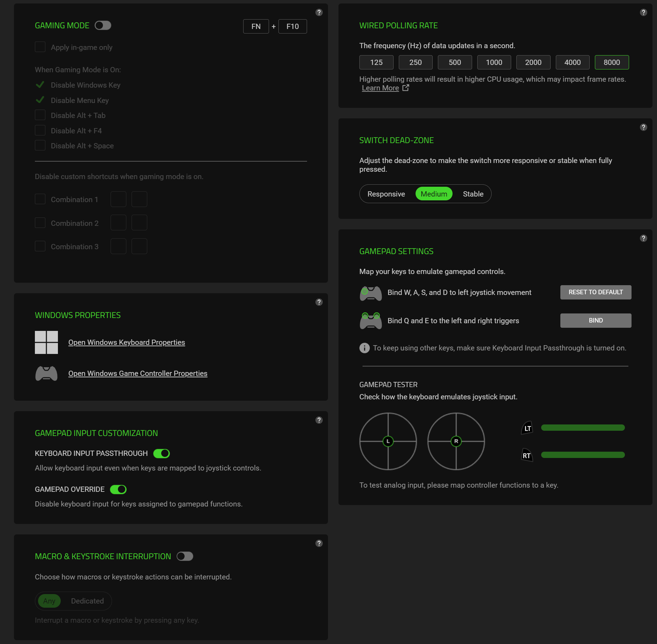Open help for Gamepad Input Customization panel

(319, 420)
